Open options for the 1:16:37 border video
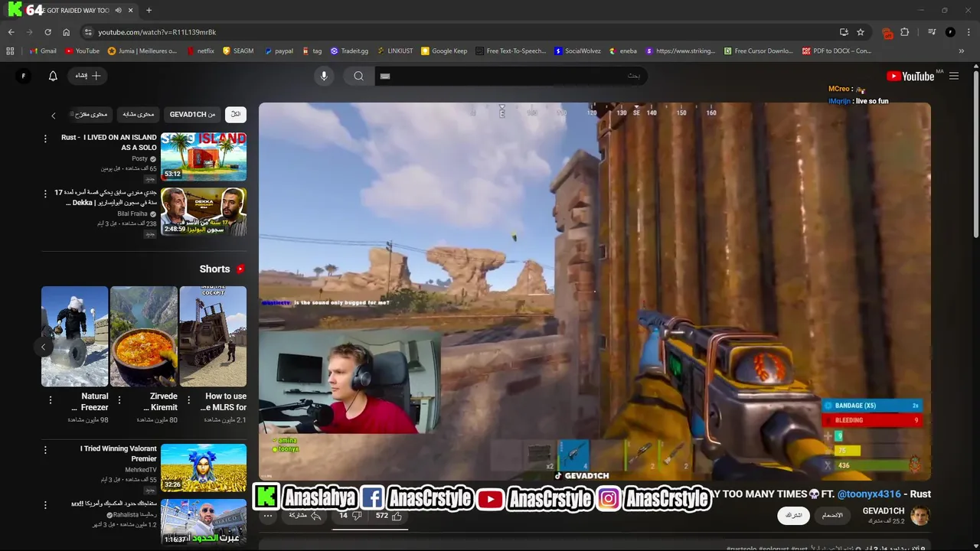 point(45,505)
